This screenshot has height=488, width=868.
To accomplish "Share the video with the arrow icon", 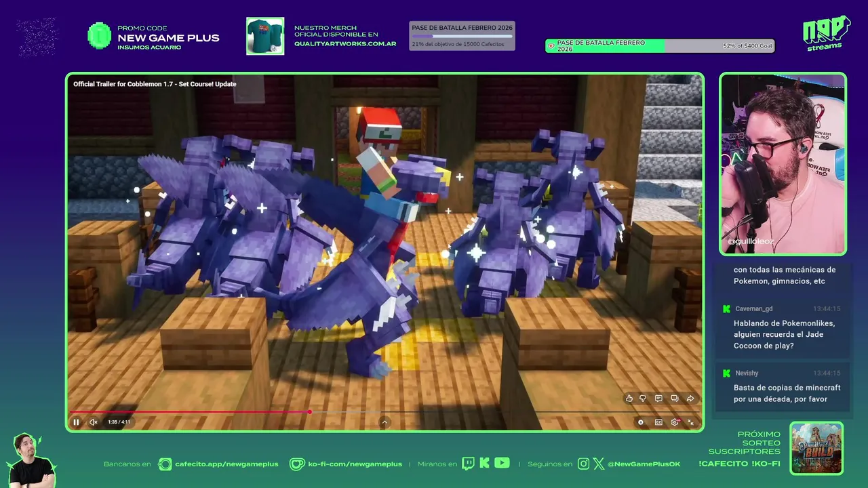I will click(690, 399).
